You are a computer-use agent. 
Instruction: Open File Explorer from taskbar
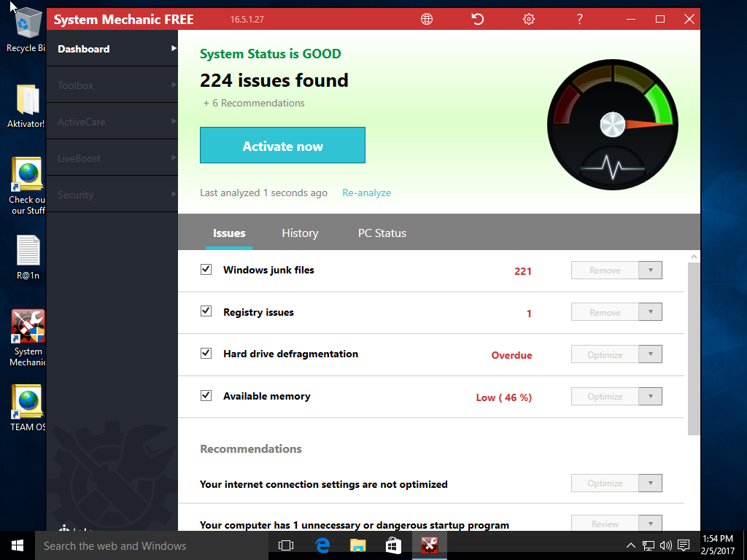(x=357, y=545)
